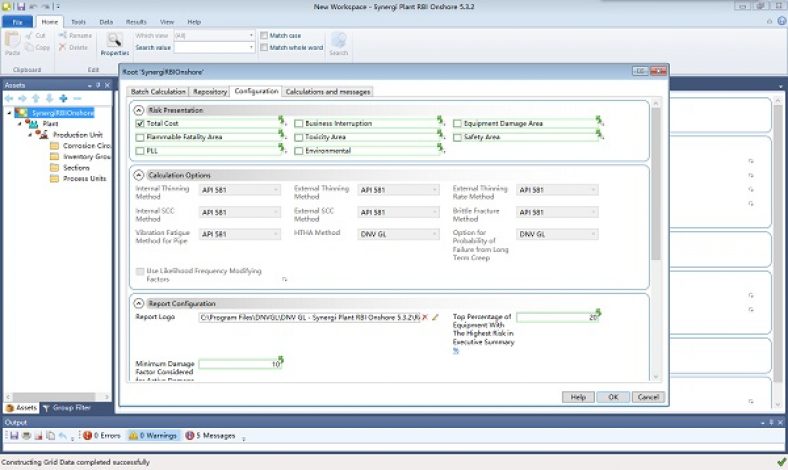Image resolution: width=788 pixels, height=470 pixels.
Task: Open the Search value dropdown
Action: [x=250, y=47]
